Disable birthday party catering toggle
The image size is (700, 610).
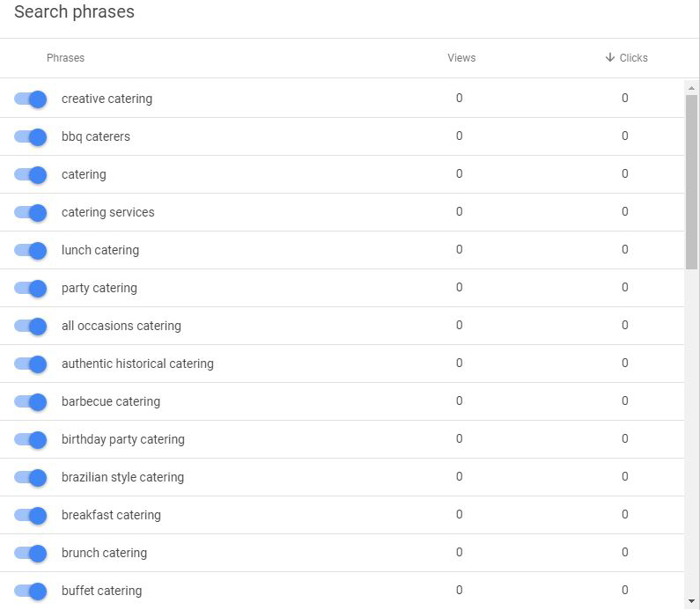click(x=31, y=439)
